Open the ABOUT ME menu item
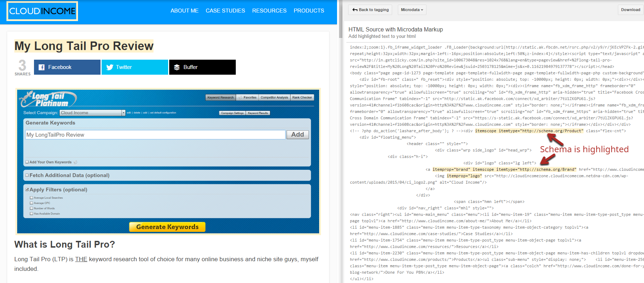The height and width of the screenshot is (283, 644). pyautogui.click(x=184, y=11)
